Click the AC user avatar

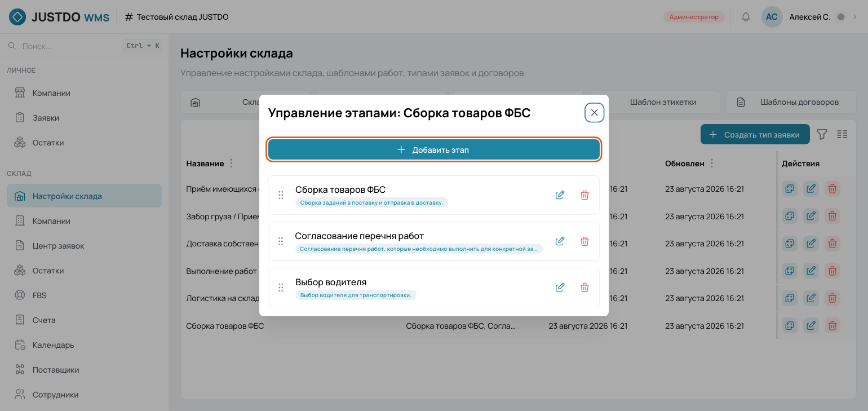click(x=772, y=17)
